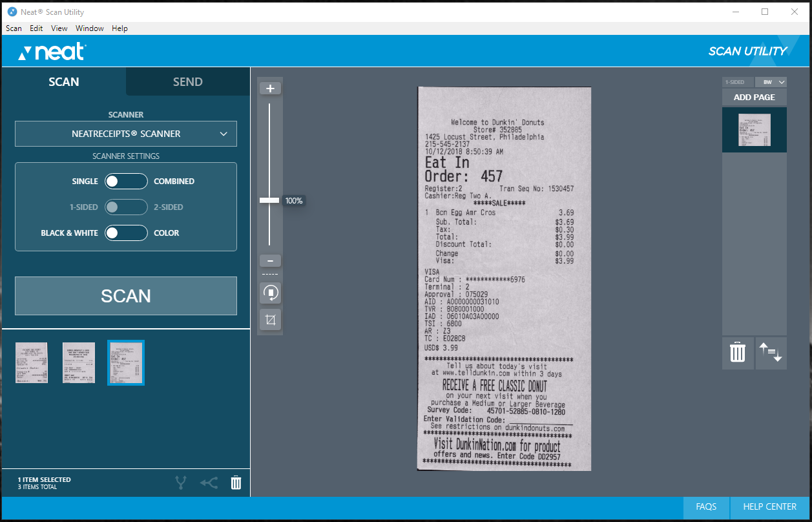Delete the page with the right-panel trash icon
This screenshot has width=812, height=522.
(738, 353)
